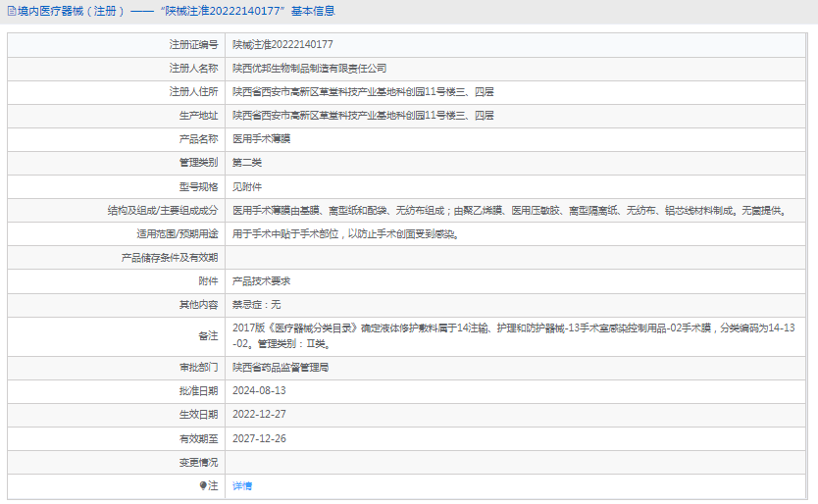Select approval department 陕西省药品监督管理局
This screenshot has height=504, width=818.
(281, 368)
